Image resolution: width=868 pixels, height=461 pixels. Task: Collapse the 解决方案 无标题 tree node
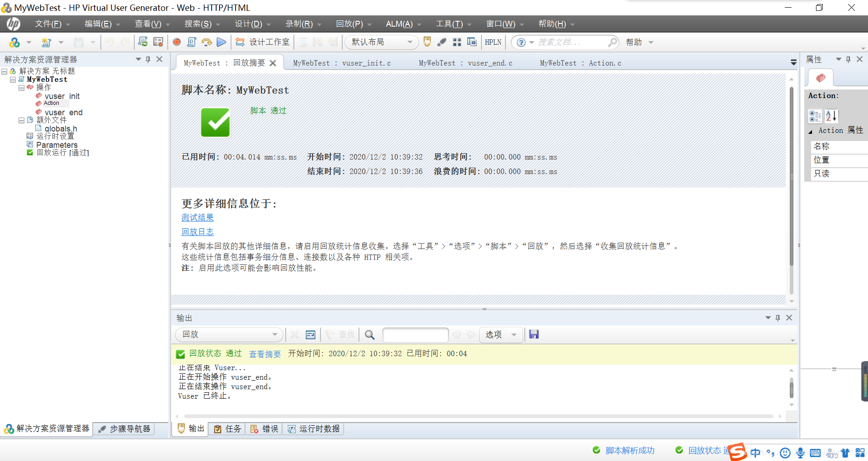[4, 71]
